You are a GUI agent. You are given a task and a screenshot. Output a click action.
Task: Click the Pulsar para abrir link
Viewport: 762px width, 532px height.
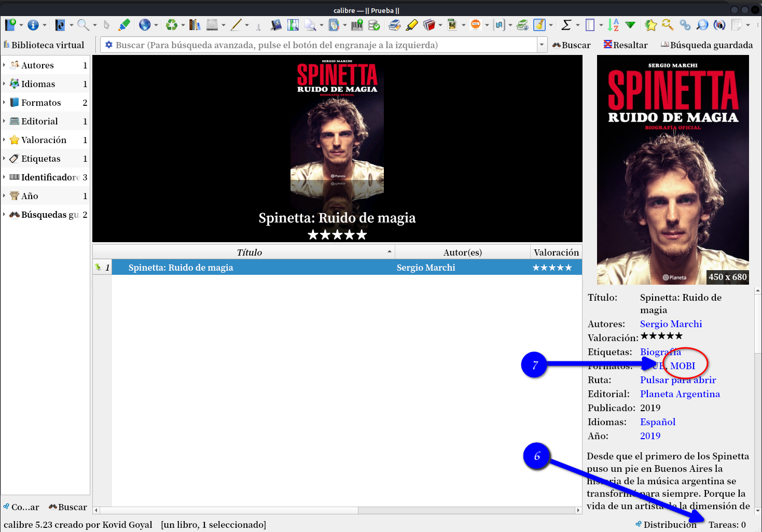pos(678,380)
